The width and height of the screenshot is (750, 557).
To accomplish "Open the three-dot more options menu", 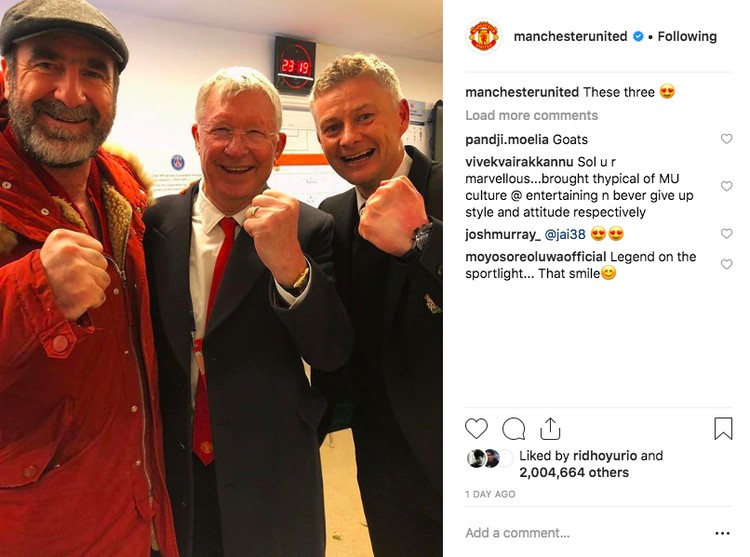I will (722, 533).
